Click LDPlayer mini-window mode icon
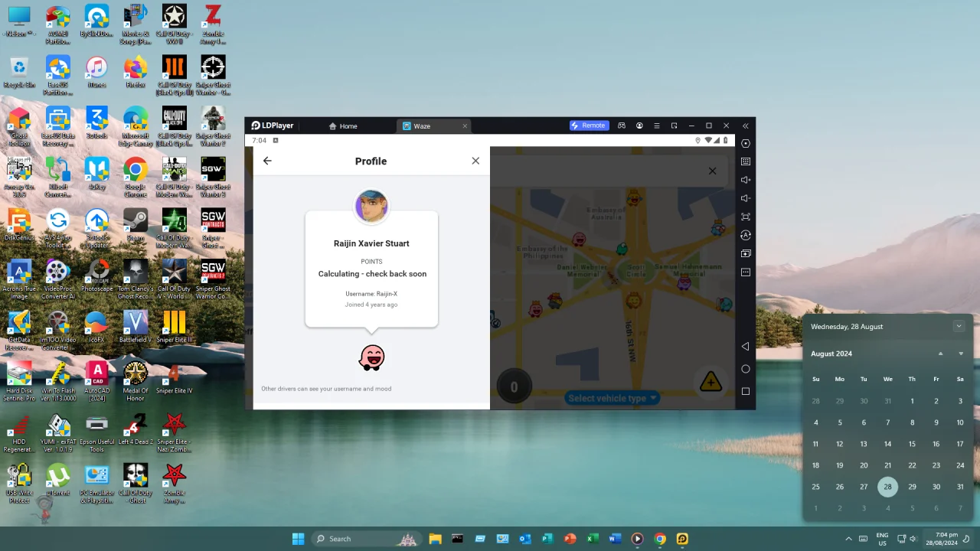The image size is (980, 551). coord(674,126)
